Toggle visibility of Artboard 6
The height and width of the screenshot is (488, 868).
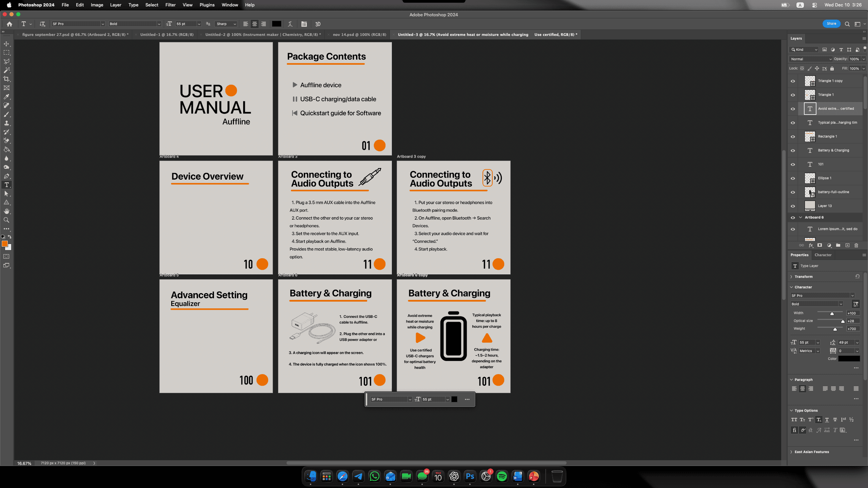[793, 218]
